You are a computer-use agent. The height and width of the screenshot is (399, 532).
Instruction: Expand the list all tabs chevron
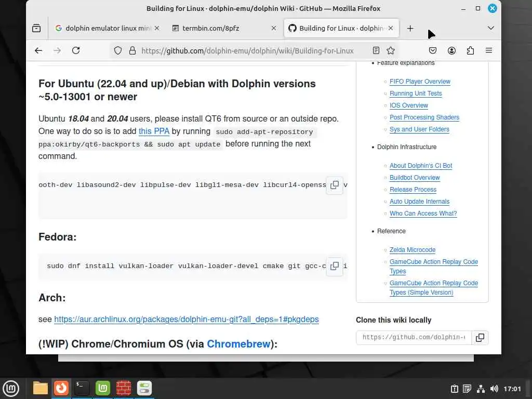[x=490, y=28]
